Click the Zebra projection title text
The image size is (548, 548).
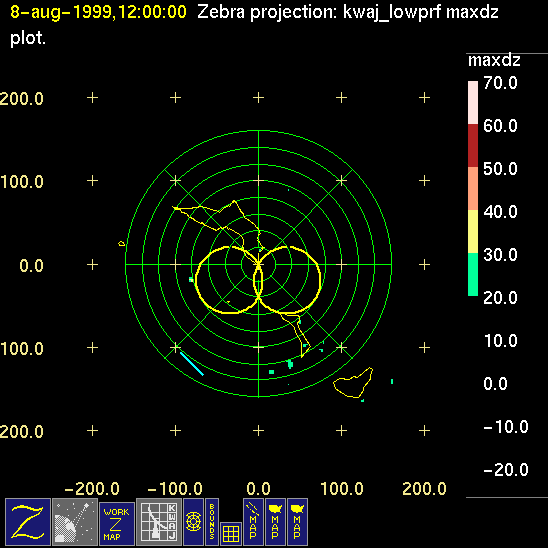(x=347, y=12)
